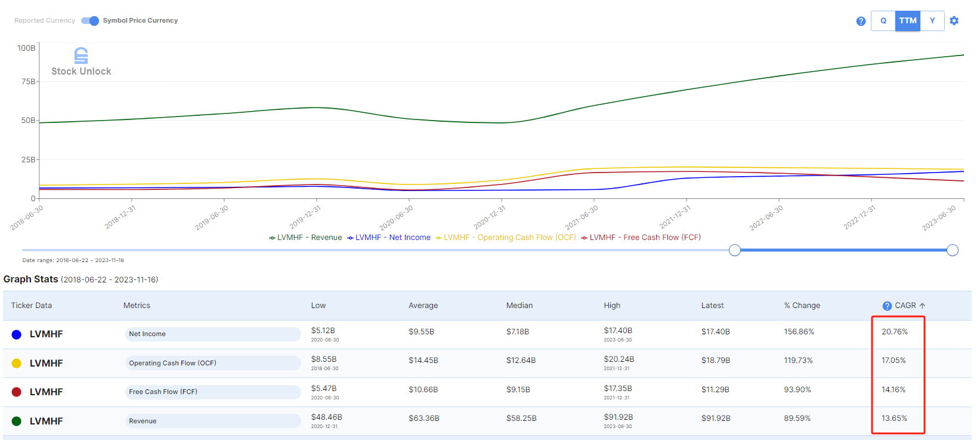Screen dimensions: 980x440
Task: Click the Reported Currency label
Action: [45, 21]
